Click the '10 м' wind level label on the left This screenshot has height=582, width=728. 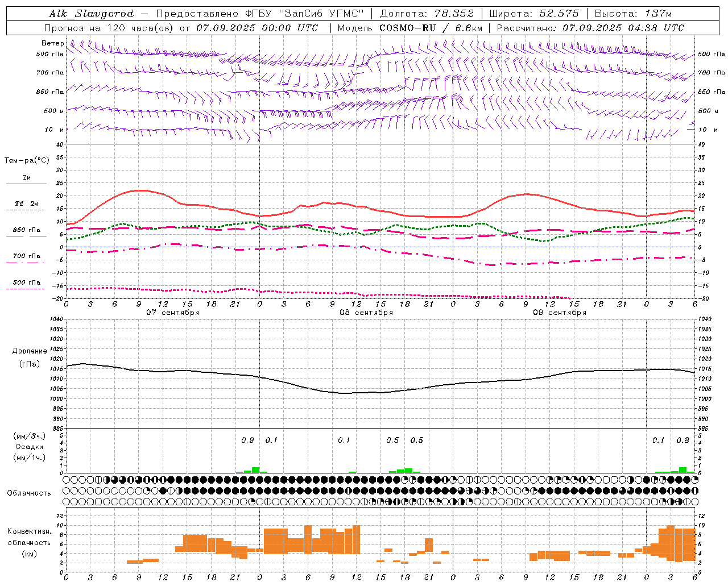[x=55, y=130]
